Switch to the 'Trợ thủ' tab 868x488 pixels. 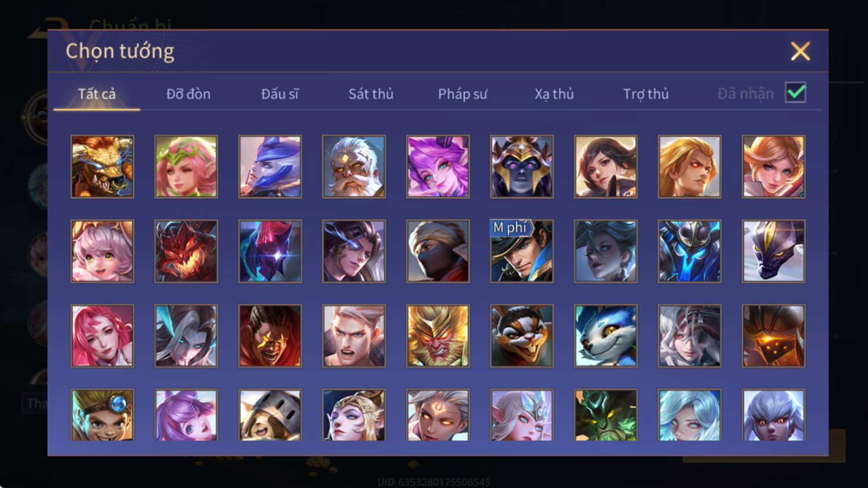(x=645, y=94)
